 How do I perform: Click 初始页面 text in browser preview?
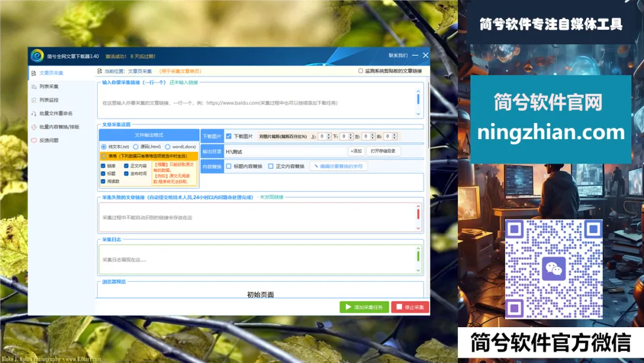click(261, 294)
